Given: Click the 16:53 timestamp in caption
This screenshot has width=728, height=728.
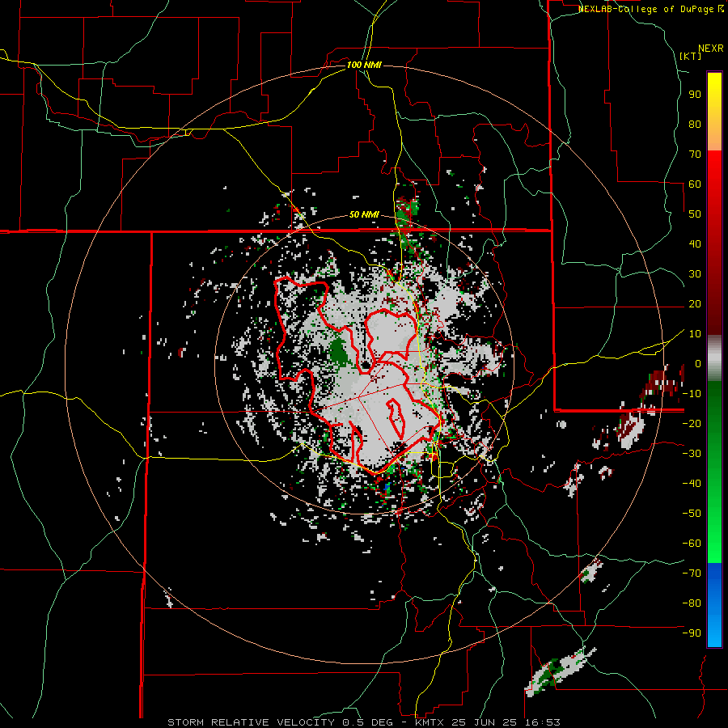Looking at the screenshot, I should coord(542,722).
